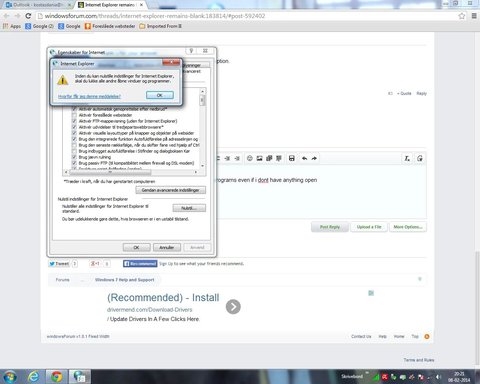Click Annuller in the Egenskaber for Internet dialog

click(167, 247)
